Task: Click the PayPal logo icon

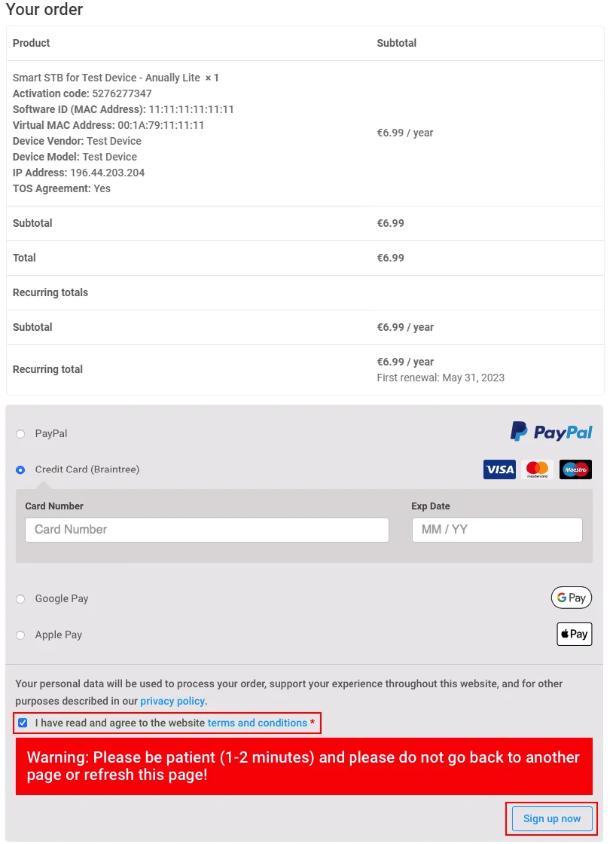Action: pos(551,432)
